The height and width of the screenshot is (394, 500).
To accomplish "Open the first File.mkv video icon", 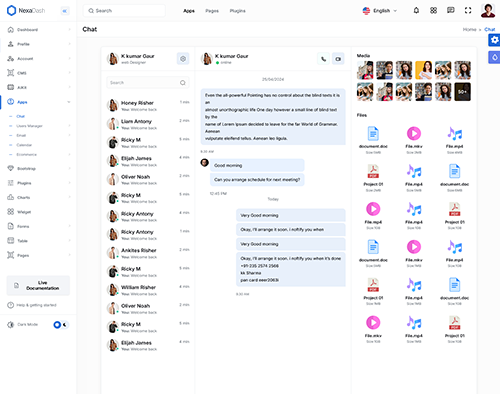I will tap(414, 134).
